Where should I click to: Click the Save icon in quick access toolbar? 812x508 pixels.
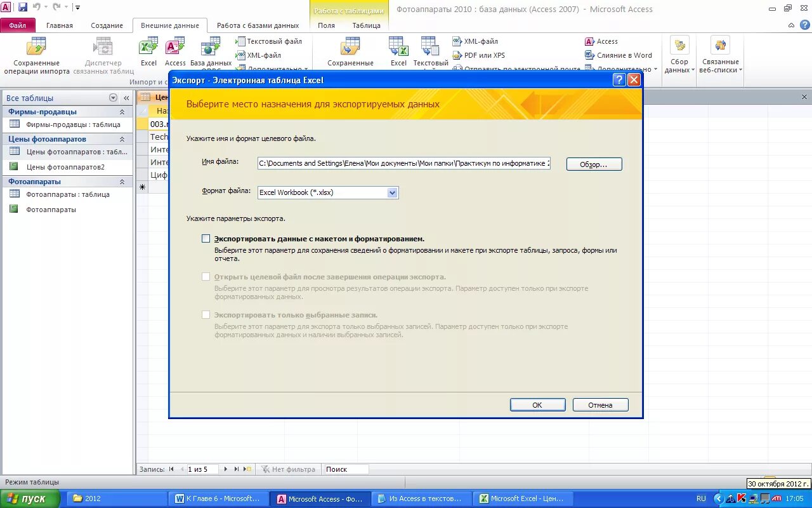pos(23,8)
